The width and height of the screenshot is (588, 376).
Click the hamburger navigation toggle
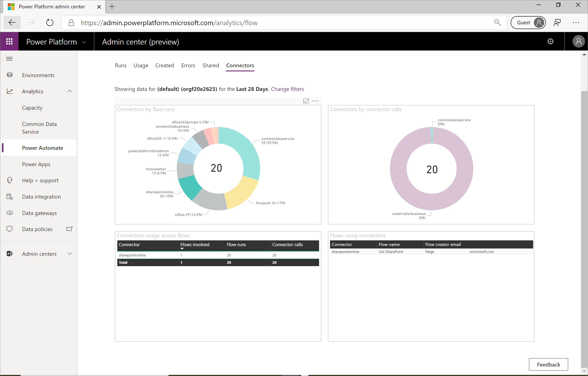pyautogui.click(x=9, y=59)
